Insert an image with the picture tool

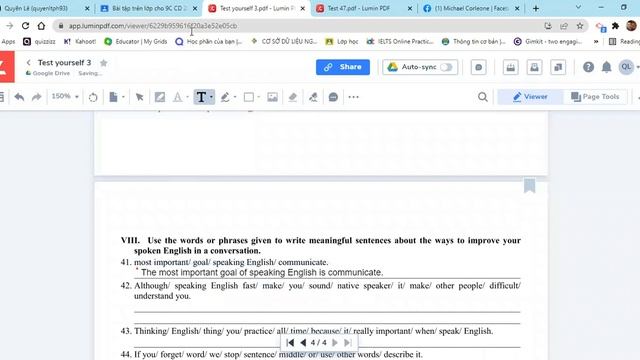[x=272, y=97]
